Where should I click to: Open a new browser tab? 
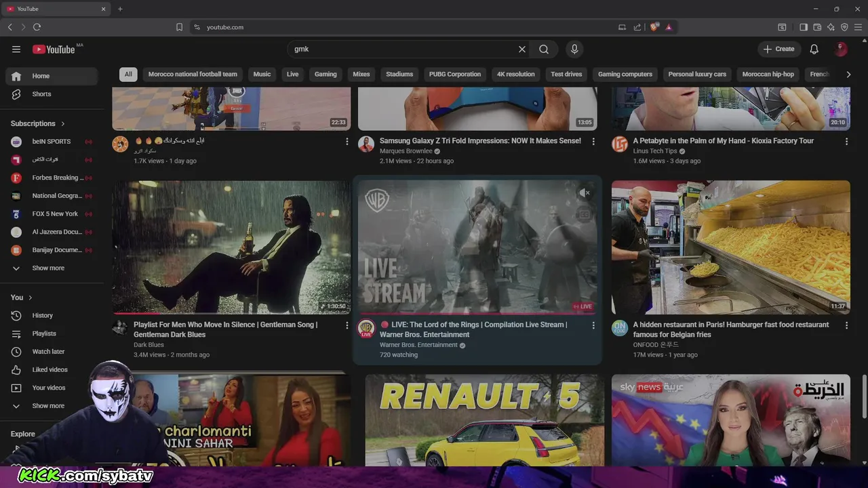point(120,9)
